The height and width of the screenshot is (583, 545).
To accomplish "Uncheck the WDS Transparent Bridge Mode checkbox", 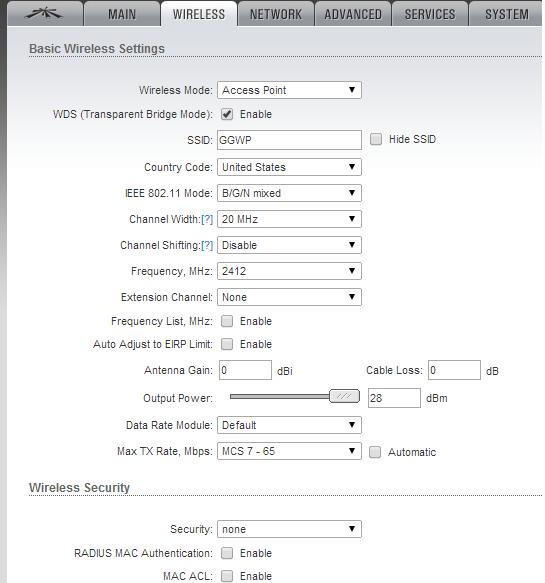I will tap(227, 114).
